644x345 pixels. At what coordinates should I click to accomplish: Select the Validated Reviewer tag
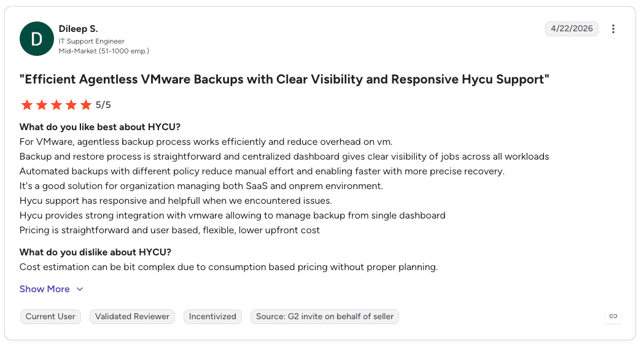(x=132, y=317)
